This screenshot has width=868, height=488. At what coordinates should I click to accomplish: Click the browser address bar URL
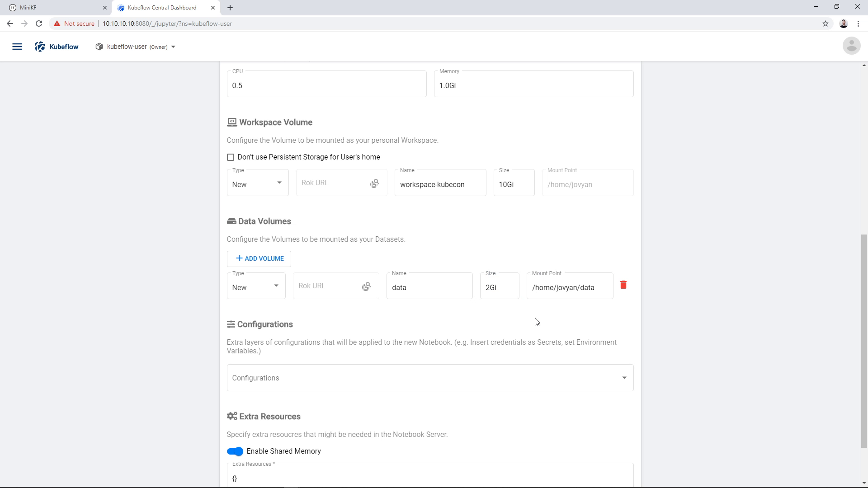(x=167, y=23)
